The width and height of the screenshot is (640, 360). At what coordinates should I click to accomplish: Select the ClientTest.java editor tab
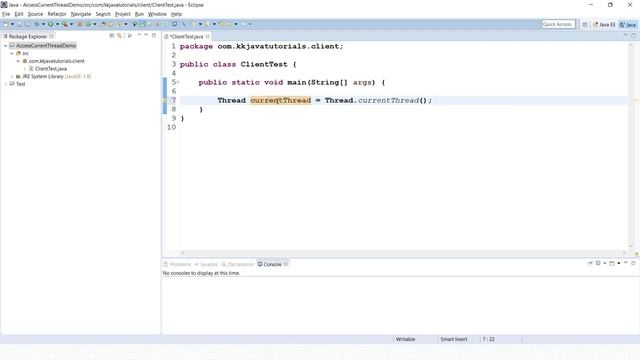click(x=187, y=36)
